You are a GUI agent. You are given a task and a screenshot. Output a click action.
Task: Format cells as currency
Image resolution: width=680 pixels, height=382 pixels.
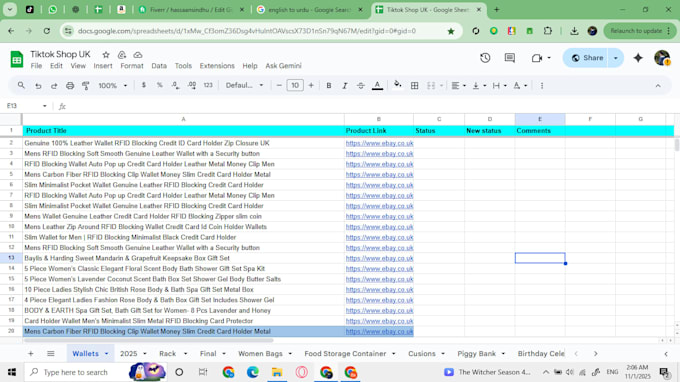[144, 85]
